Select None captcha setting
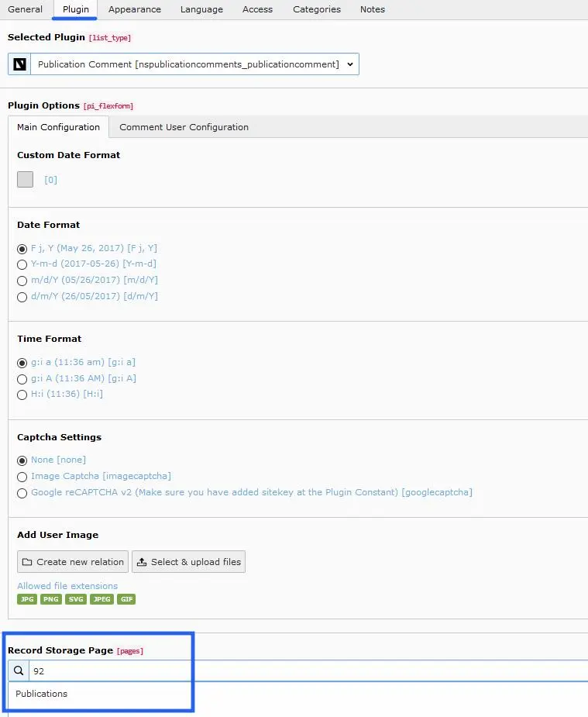Image resolution: width=588 pixels, height=717 pixels. coord(22,460)
